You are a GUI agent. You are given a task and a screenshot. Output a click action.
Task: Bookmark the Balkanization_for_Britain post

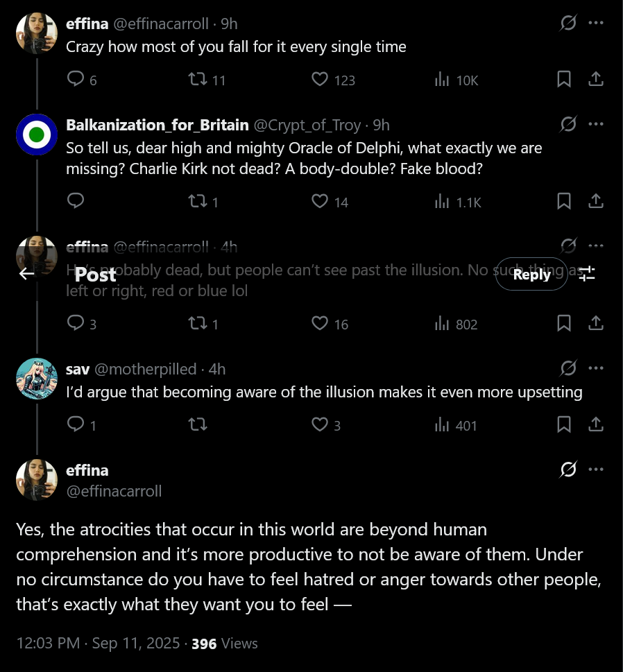[x=564, y=201]
